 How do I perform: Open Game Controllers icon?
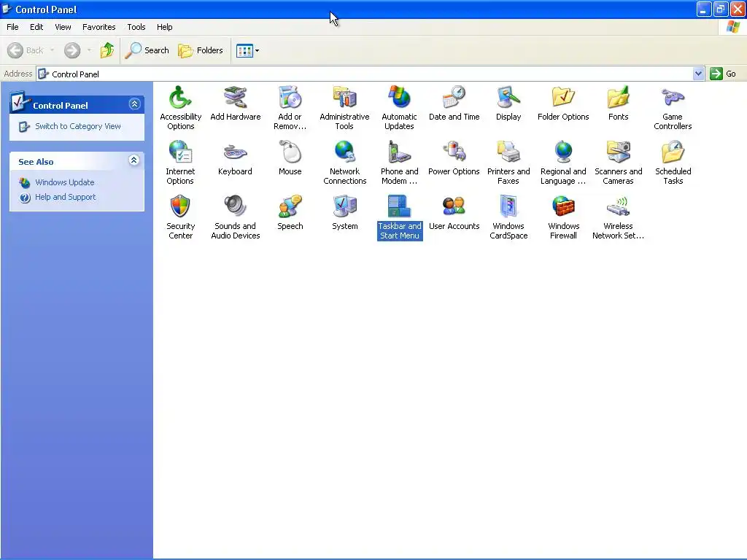click(x=673, y=108)
